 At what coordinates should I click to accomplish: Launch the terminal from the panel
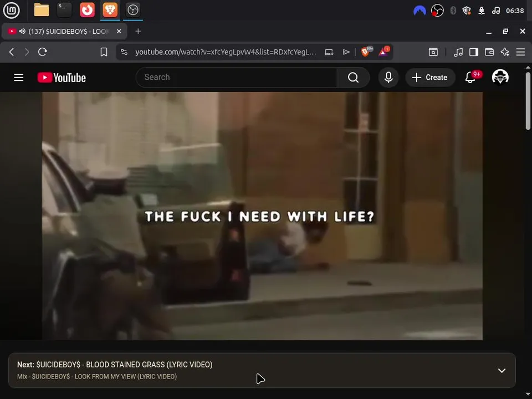pyautogui.click(x=64, y=10)
